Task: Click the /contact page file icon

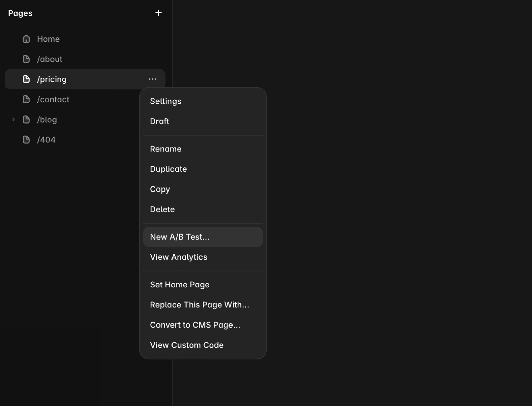Action: pos(26,99)
